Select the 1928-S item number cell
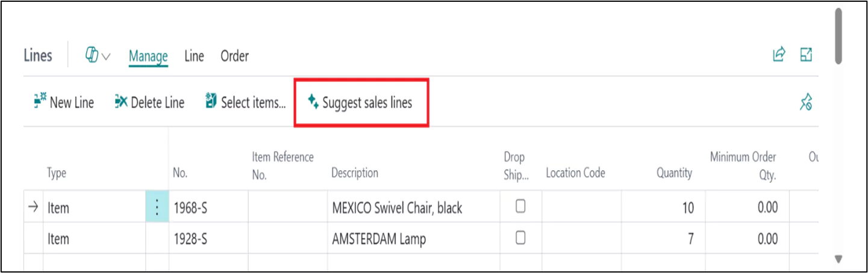868x273 pixels. coord(208,239)
